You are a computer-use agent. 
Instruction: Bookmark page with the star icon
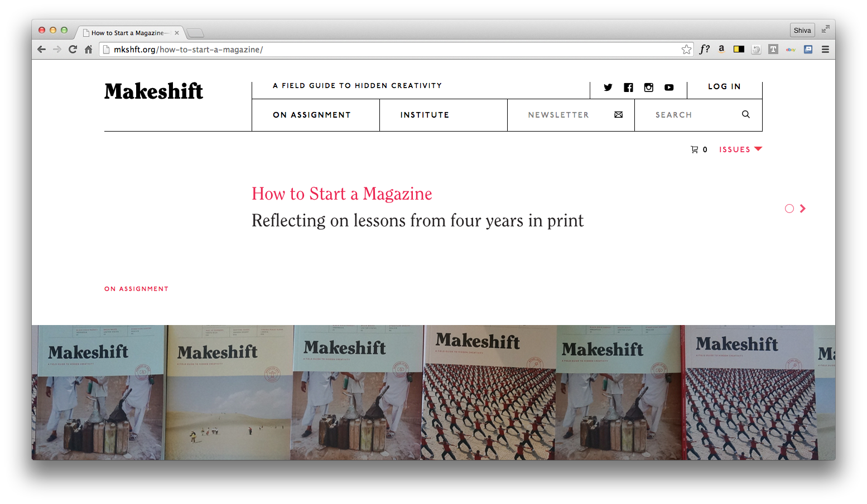coord(686,50)
